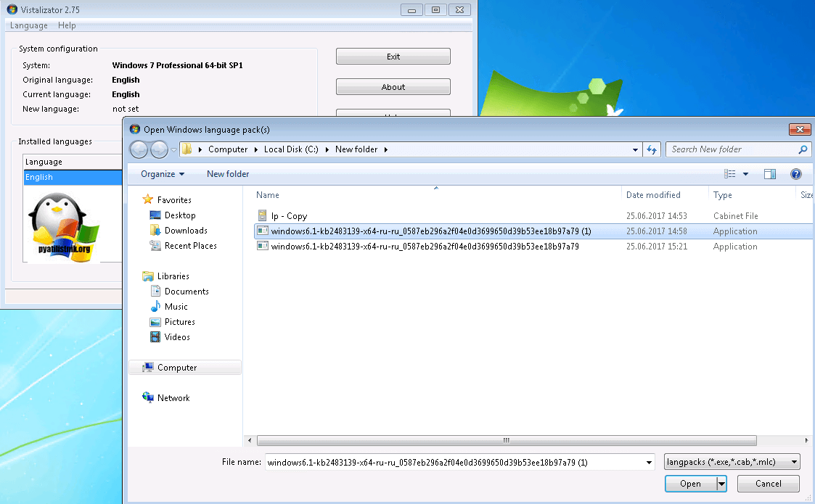Viewport: 815px width, 504px height.
Task: Click the Help question mark icon
Action: coord(796,174)
